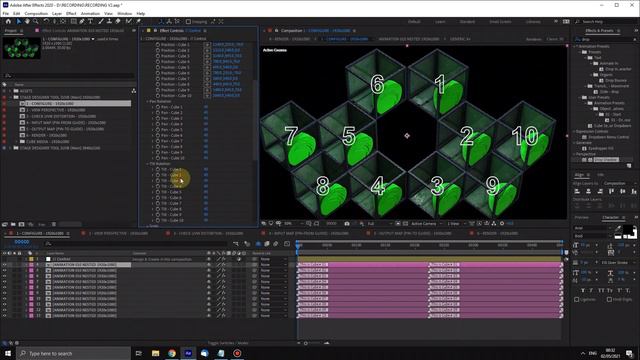This screenshot has height=360, width=640.
Task: Select the Rectangle shape tool
Action: 73,21
